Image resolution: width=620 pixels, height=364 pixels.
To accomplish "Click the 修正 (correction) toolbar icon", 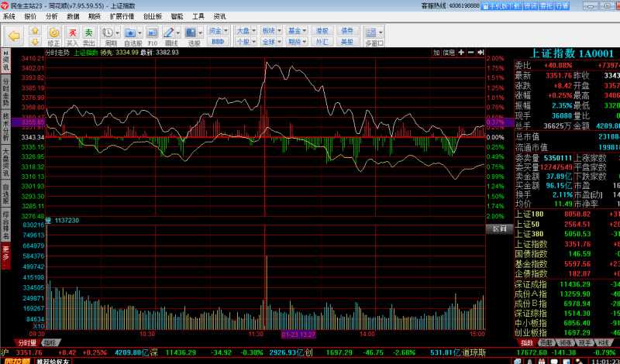I will pos(53,36).
